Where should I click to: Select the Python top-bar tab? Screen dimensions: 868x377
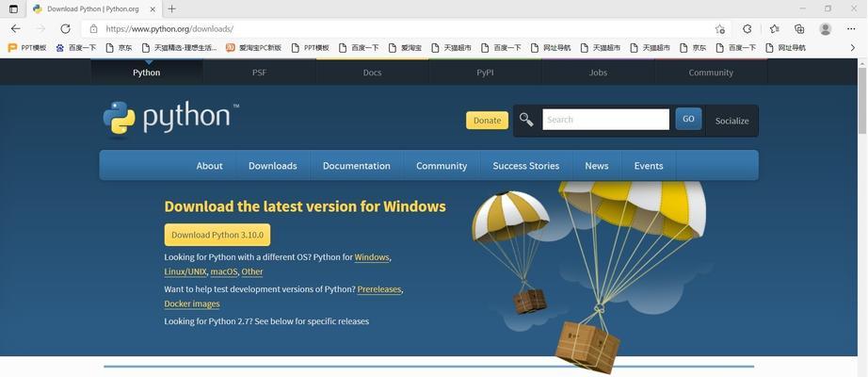click(147, 72)
